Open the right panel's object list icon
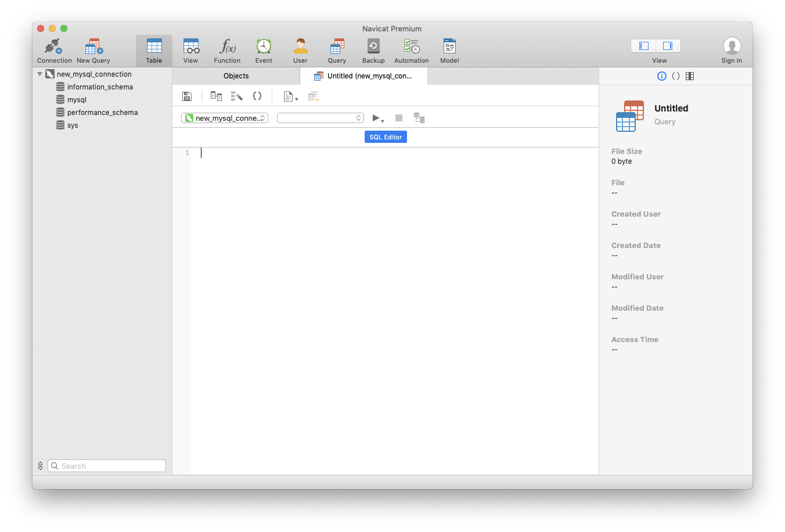The width and height of the screenshot is (785, 532). point(690,76)
